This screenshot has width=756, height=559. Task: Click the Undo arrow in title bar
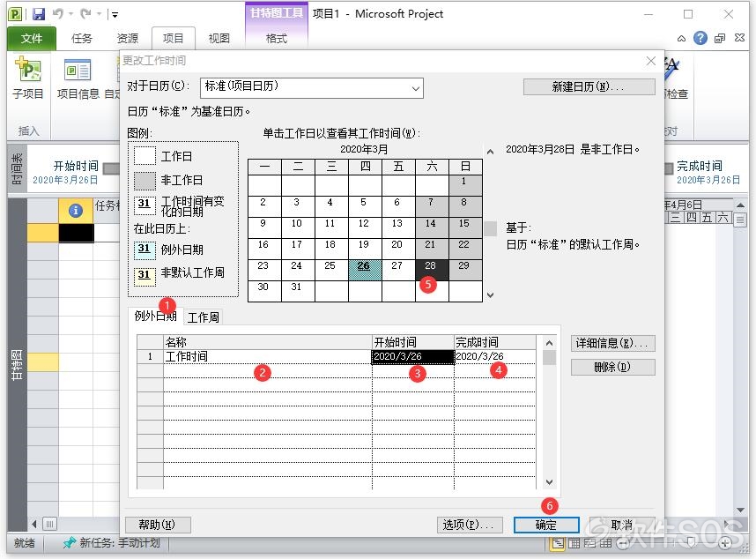tap(58, 14)
